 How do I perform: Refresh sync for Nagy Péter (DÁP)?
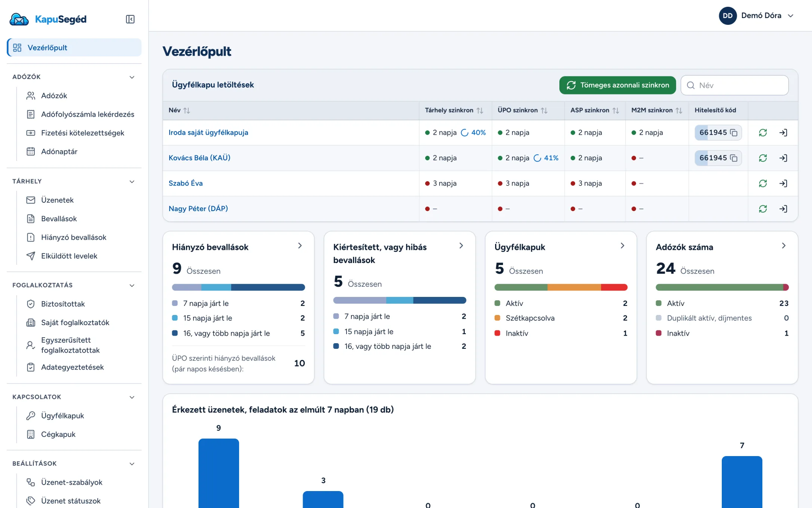pos(763,209)
